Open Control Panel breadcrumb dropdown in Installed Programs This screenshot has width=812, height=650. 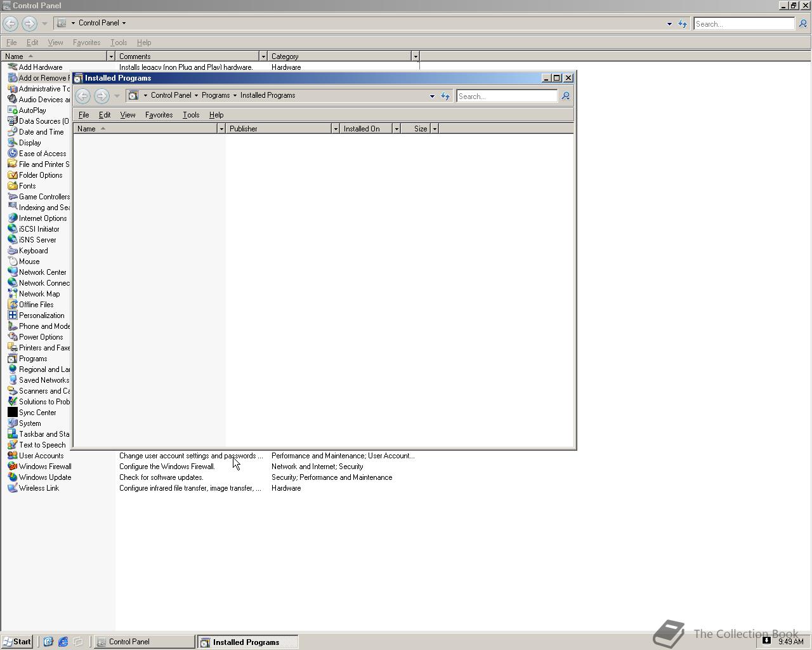196,96
